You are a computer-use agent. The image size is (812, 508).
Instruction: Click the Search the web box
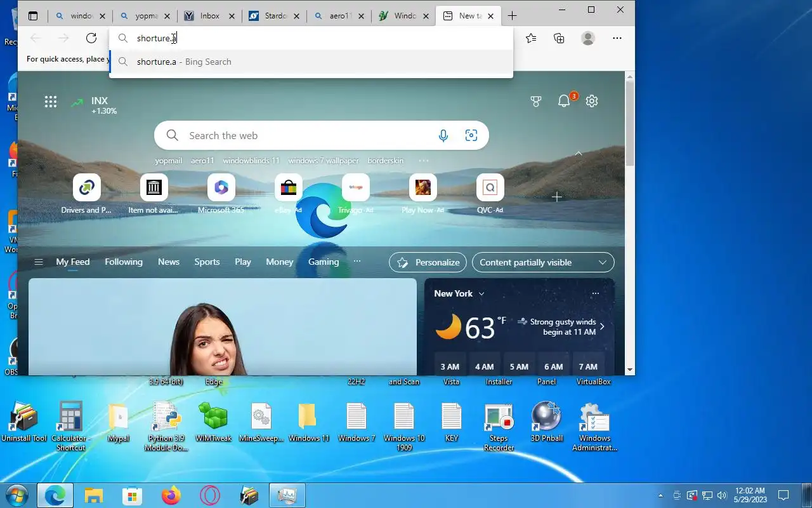click(x=322, y=135)
